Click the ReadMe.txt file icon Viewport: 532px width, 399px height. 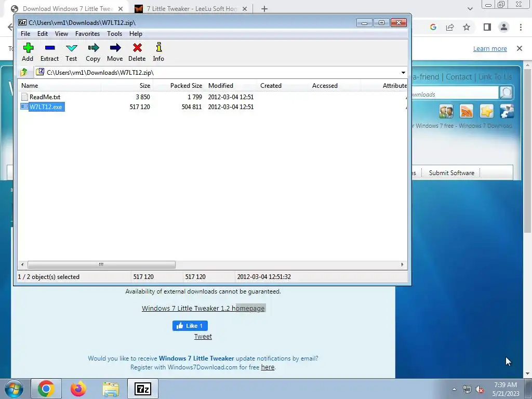[24, 97]
